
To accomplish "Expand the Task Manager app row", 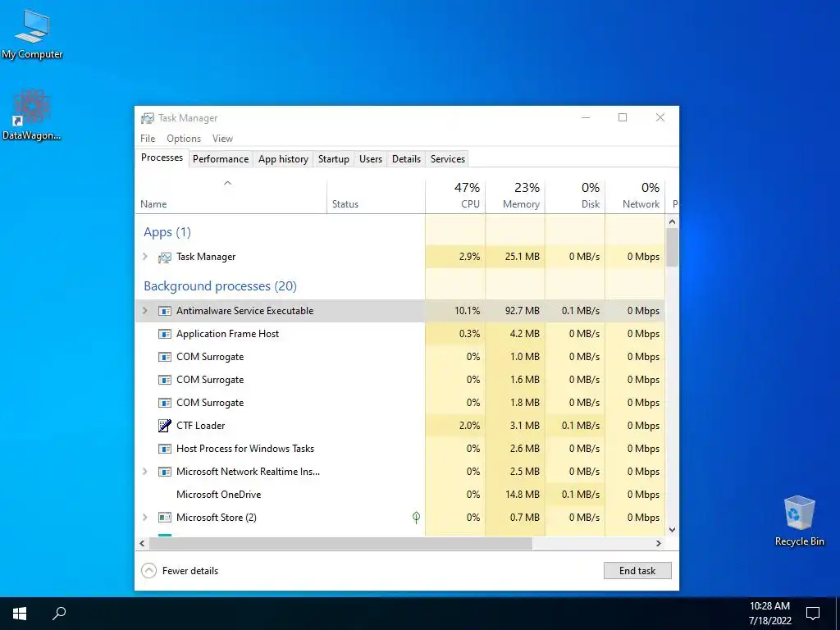I will tap(144, 257).
